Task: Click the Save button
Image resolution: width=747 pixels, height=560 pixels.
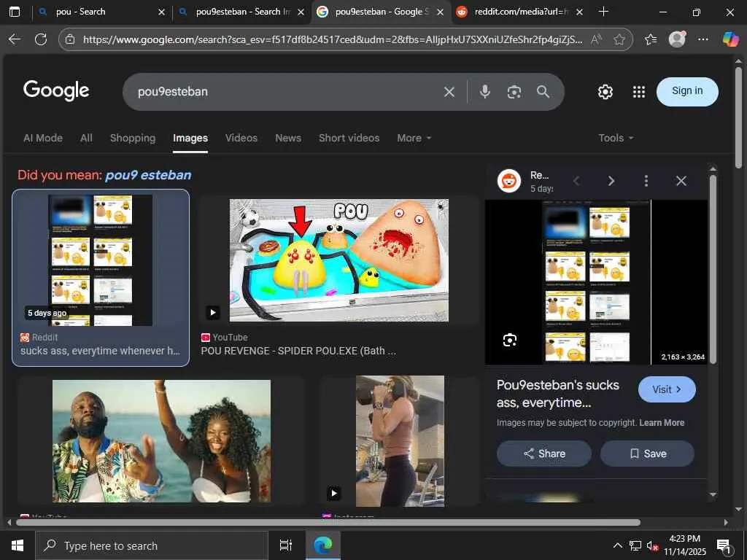Action: 647,454
